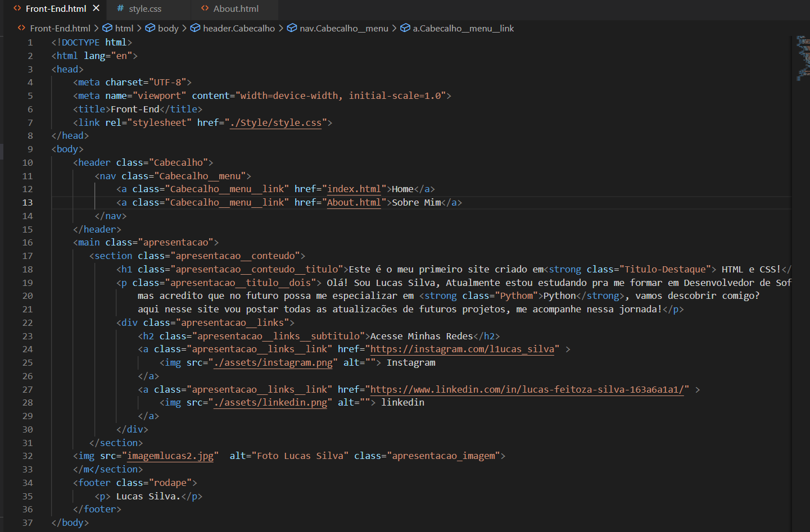The width and height of the screenshot is (810, 532).
Task: Click line number 1 in the gutter
Action: (30, 43)
